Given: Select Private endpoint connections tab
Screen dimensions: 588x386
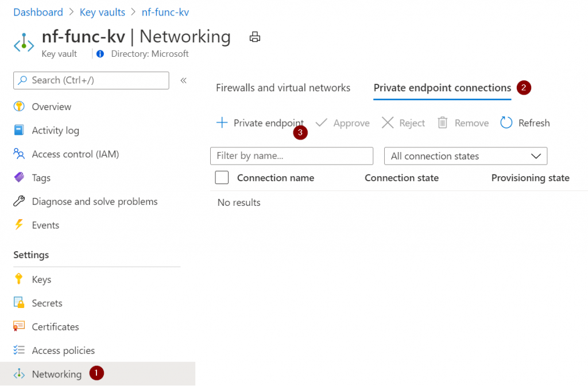Looking at the screenshot, I should tap(442, 88).
